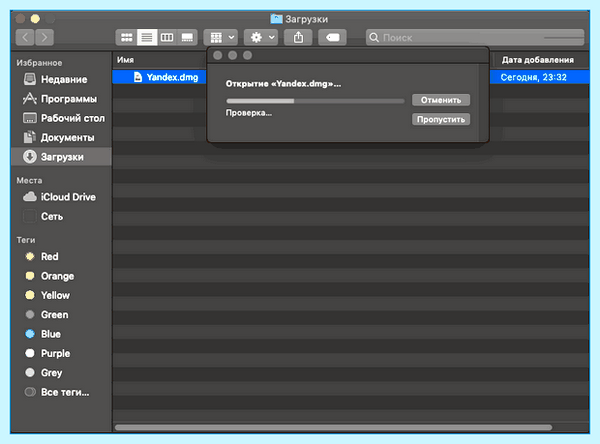Click the Избранное section header
The height and width of the screenshot is (444, 600).
pyautogui.click(x=39, y=63)
